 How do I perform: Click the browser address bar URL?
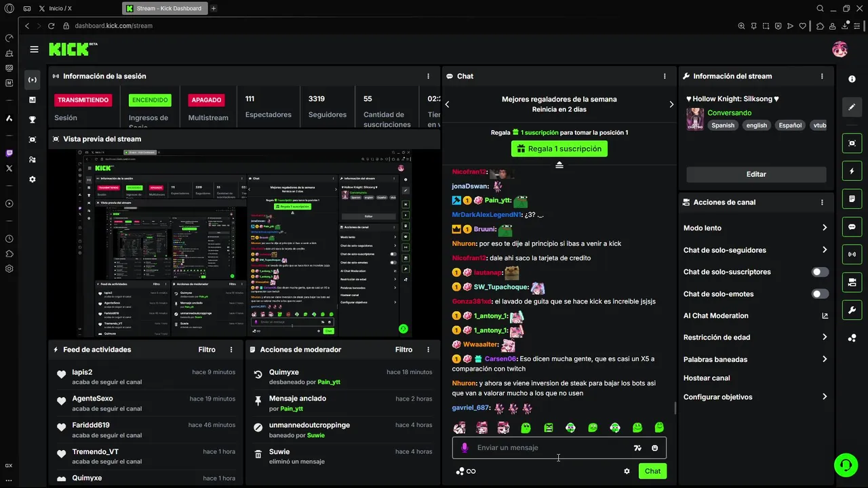click(x=113, y=26)
